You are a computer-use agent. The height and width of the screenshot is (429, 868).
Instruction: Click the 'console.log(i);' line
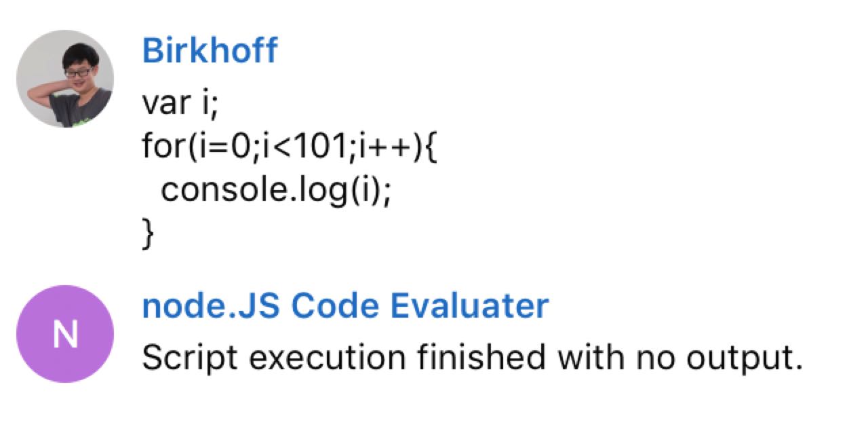(276, 191)
